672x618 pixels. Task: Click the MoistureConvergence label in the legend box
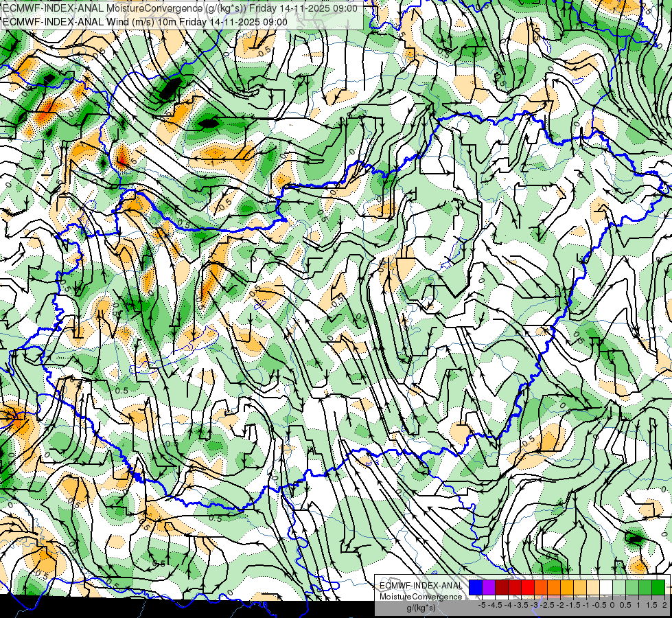point(421,597)
